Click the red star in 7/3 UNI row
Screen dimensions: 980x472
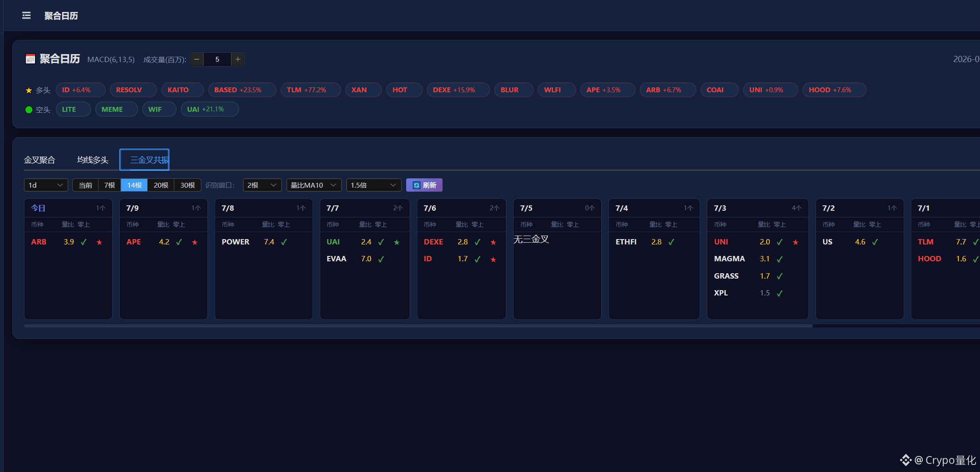pos(796,242)
